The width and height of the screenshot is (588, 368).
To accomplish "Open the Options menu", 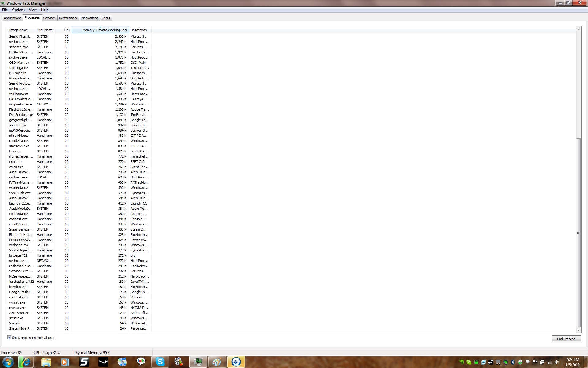I will tap(18, 10).
